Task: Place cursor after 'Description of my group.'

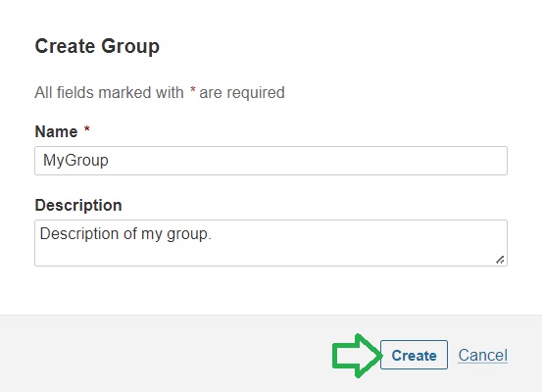Action: pyautogui.click(x=213, y=234)
